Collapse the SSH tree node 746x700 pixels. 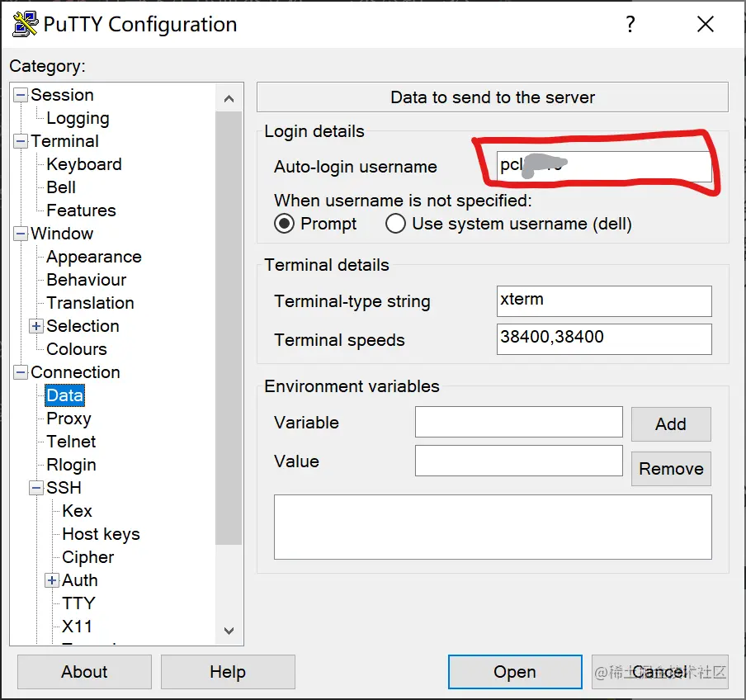pos(36,488)
